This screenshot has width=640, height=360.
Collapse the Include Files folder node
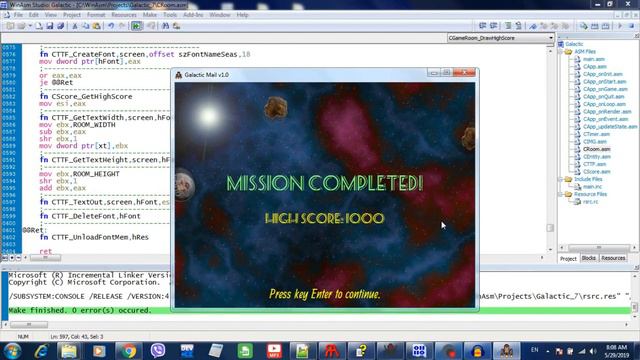click(x=561, y=179)
